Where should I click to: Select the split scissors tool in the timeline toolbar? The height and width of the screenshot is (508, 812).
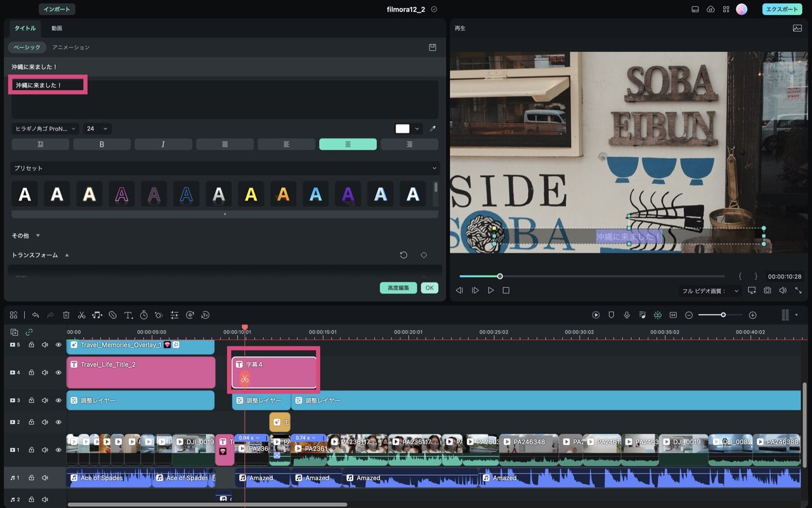82,315
